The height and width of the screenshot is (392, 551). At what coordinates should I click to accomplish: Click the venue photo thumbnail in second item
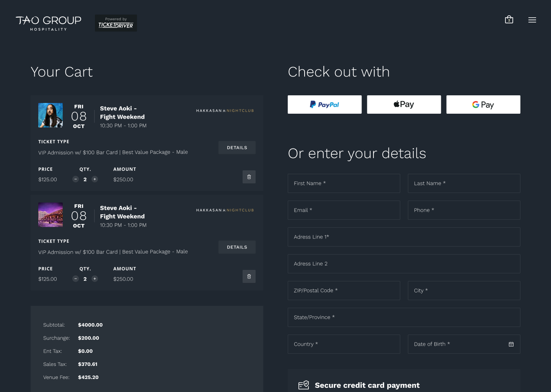tap(51, 215)
